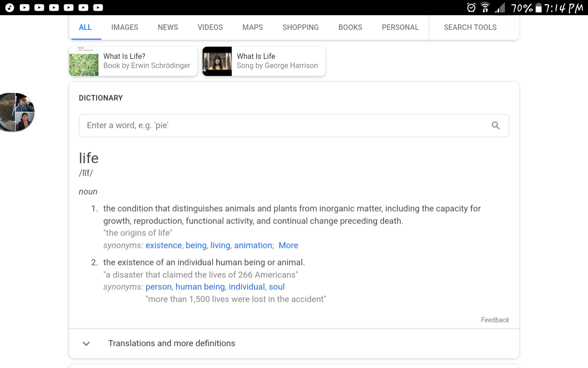The height and width of the screenshot is (368, 588).
Task: Click More synonyms for life
Action: (x=288, y=245)
